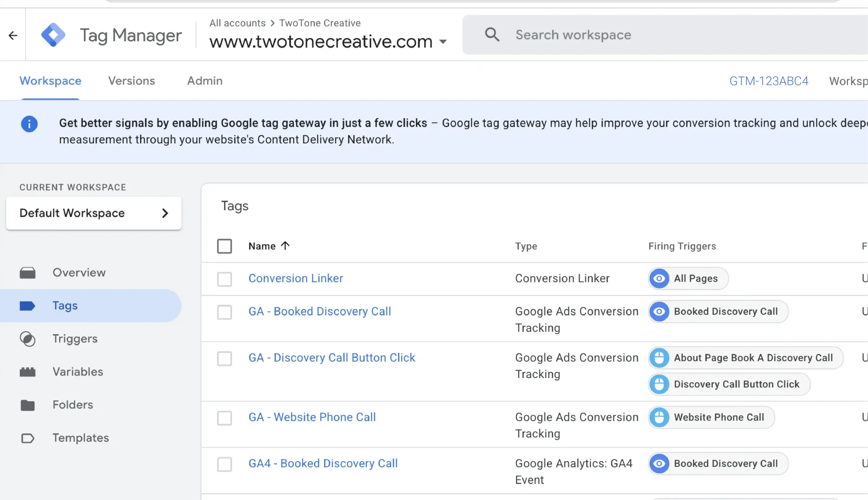Click the Triggers sidebar icon
Image resolution: width=868 pixels, height=500 pixels.
[x=27, y=339]
